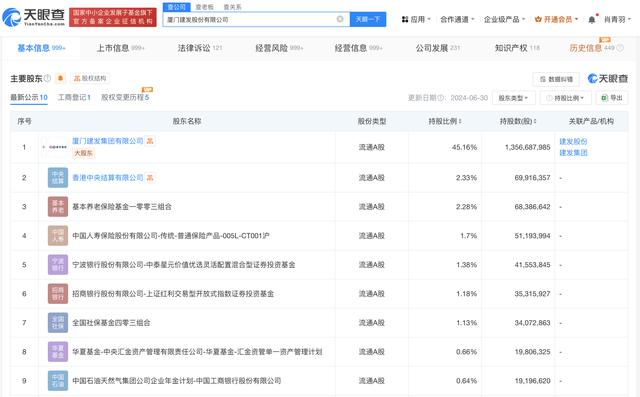The width and height of the screenshot is (640, 397).
Task: Switch to the 上市信息 tab
Action: click(x=120, y=48)
